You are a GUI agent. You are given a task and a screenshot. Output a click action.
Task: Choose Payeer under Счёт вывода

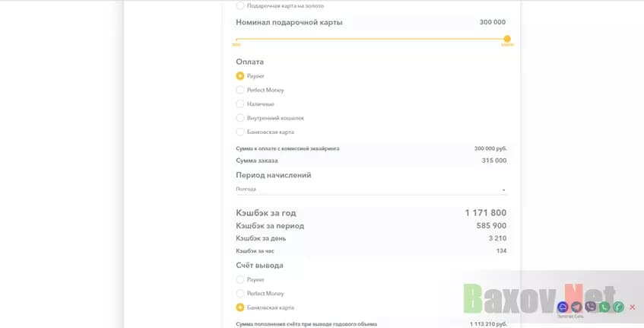(x=240, y=279)
